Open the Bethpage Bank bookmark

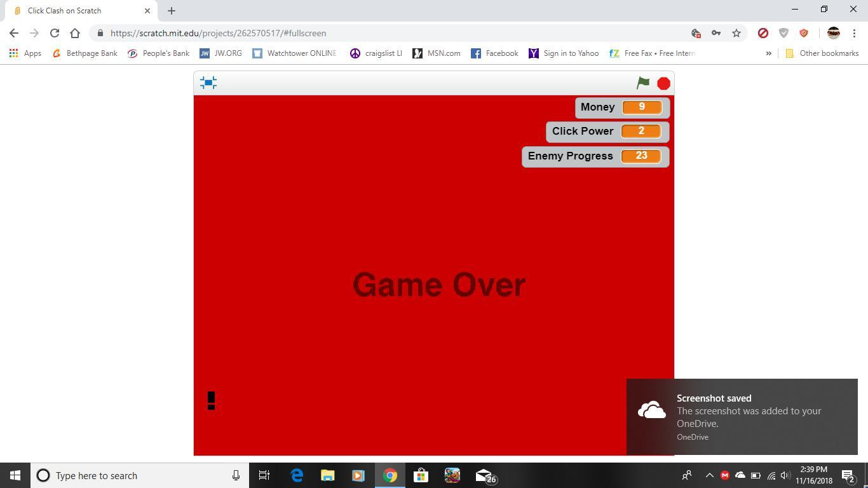tap(85, 53)
